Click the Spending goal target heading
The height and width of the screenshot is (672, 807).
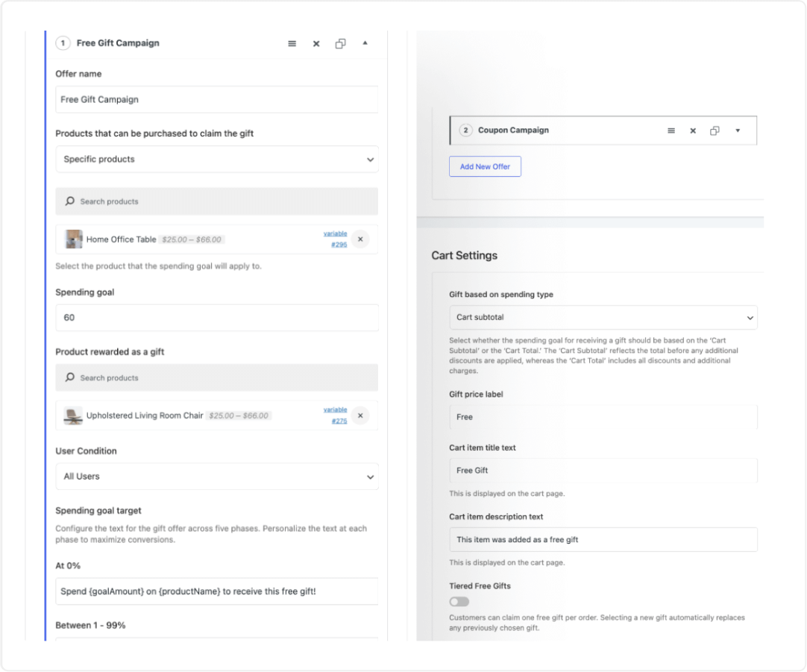(x=98, y=511)
